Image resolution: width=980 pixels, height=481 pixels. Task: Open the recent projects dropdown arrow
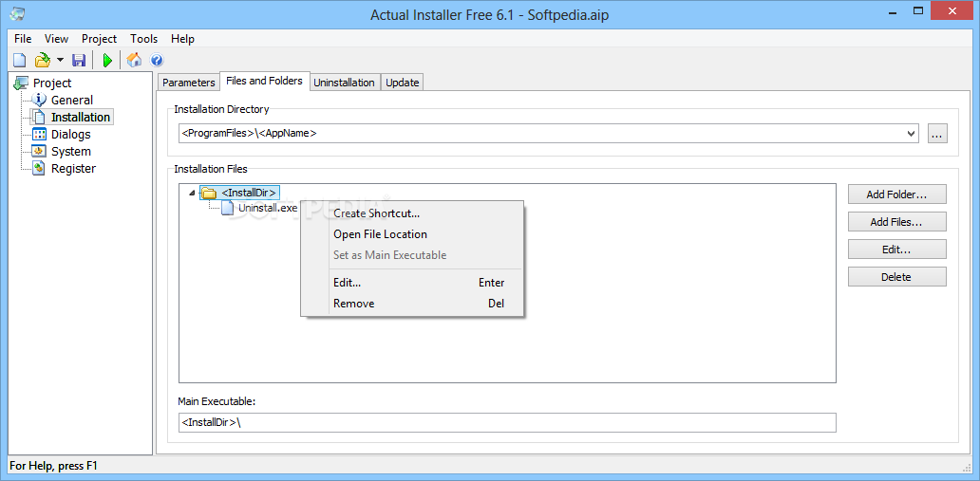[x=60, y=60]
